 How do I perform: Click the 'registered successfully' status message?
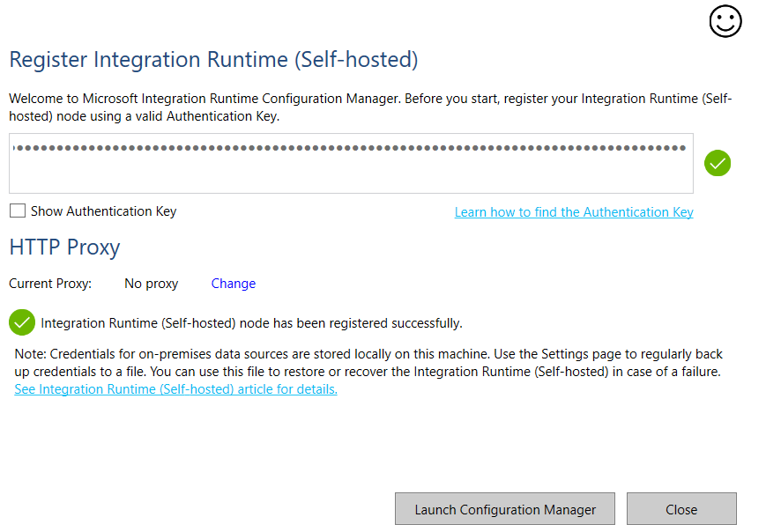(x=251, y=323)
